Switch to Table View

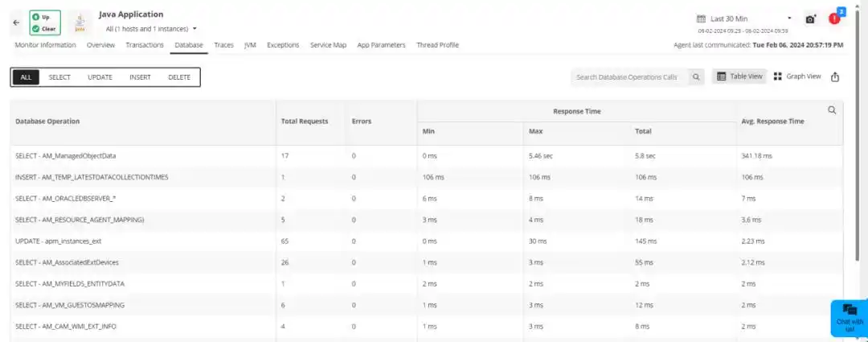739,76
